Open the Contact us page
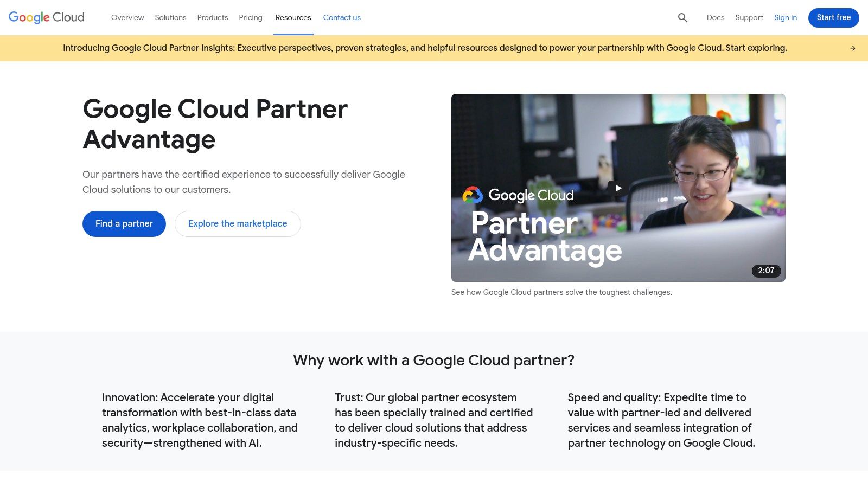 342,17
